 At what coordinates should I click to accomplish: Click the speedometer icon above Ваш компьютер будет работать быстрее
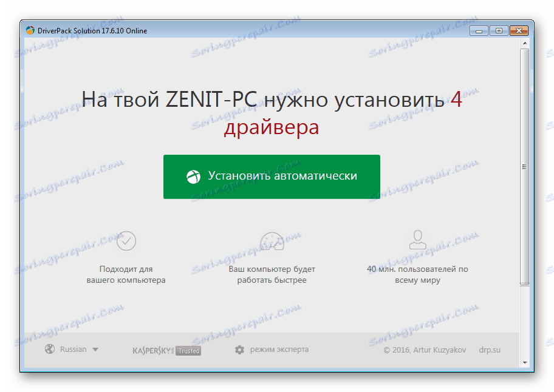[272, 241]
